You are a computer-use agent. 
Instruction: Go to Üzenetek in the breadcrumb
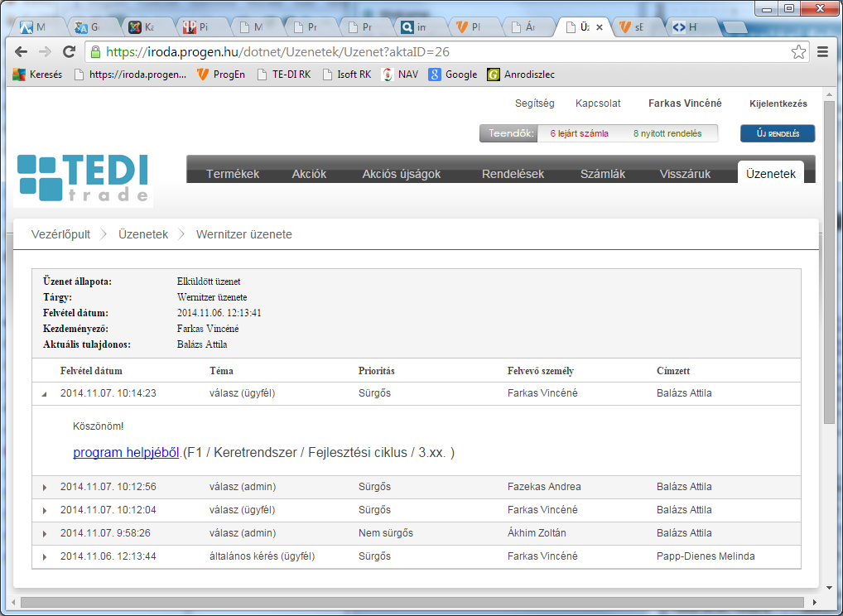[143, 234]
